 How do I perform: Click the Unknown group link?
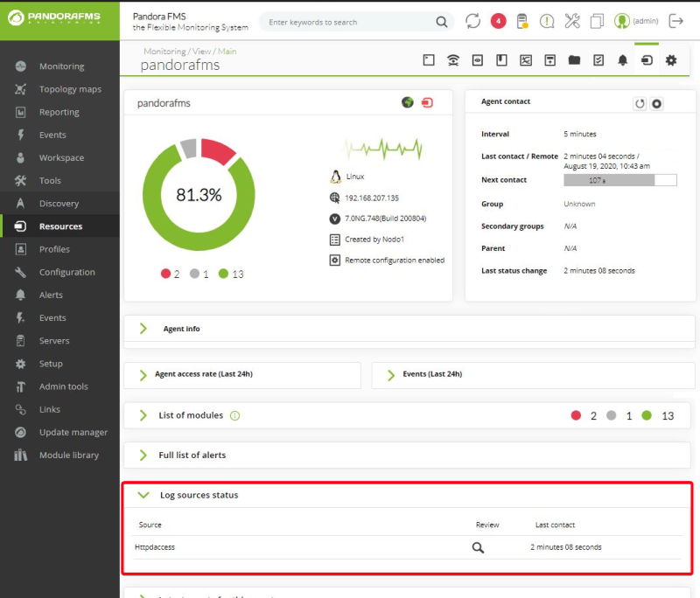point(579,204)
